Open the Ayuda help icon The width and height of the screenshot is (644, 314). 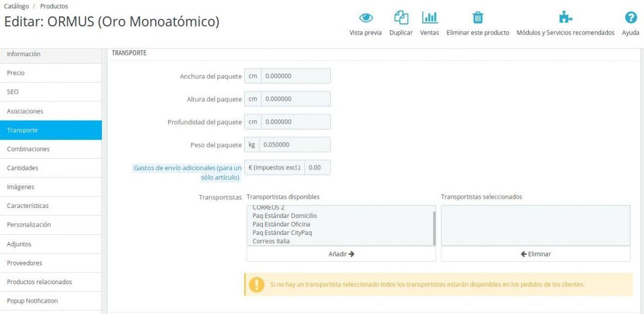click(x=631, y=18)
